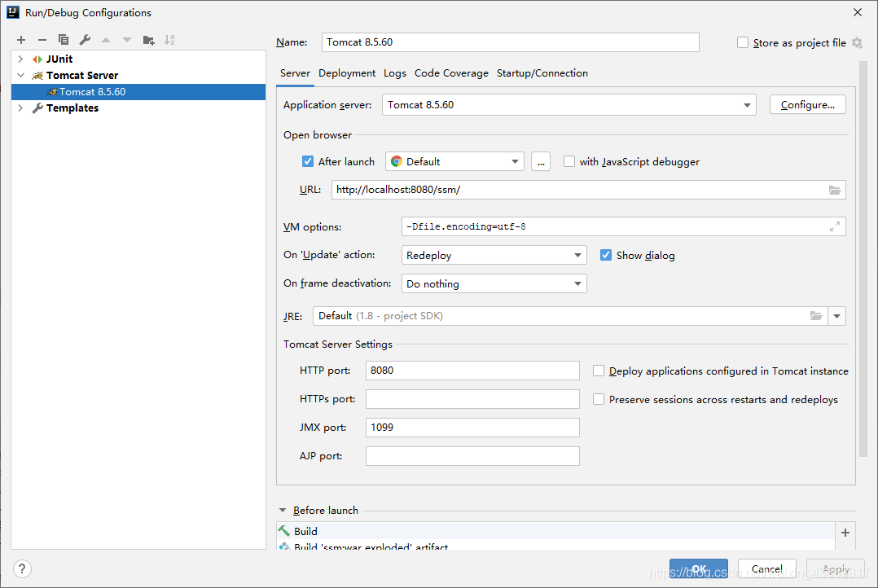Screen dimensions: 878x588
Task: Add a Before launch task
Action: pyautogui.click(x=845, y=533)
